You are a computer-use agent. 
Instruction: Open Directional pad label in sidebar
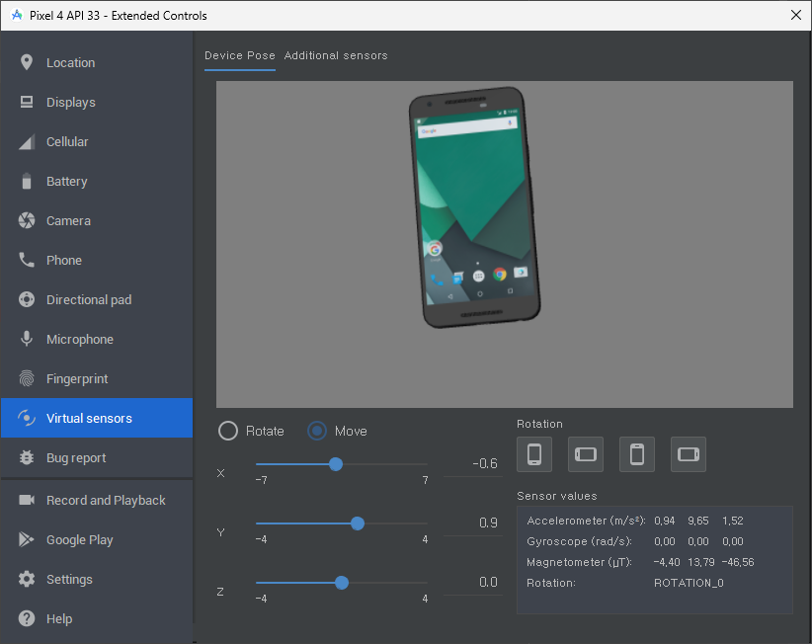click(89, 300)
